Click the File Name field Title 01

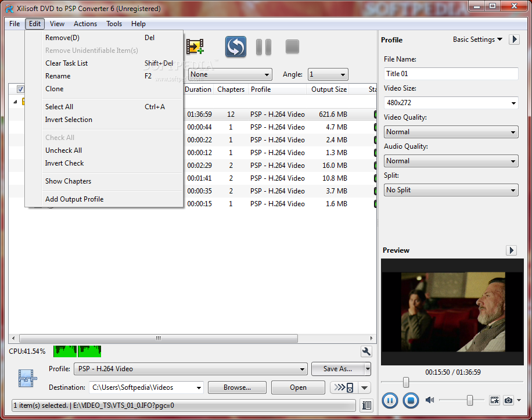(451, 74)
